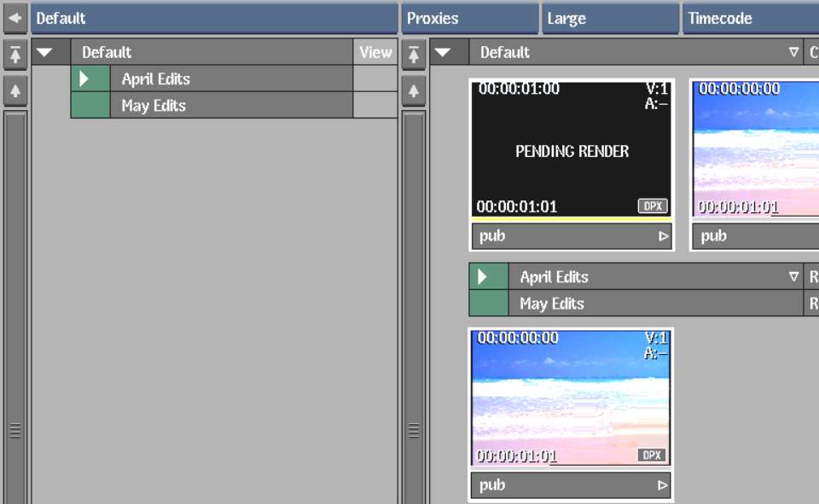
Task: Click the back arrow icon at top-left
Action: pos(15,18)
